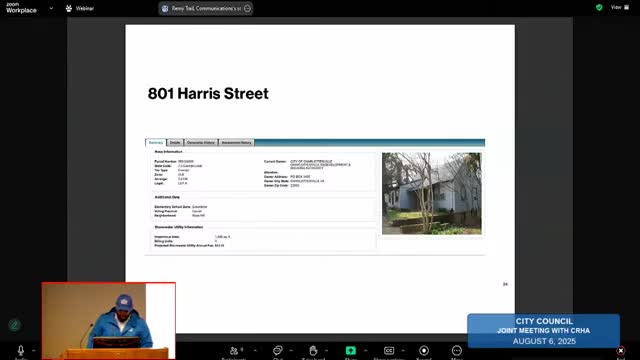Open the More options ellipsis

457,351
